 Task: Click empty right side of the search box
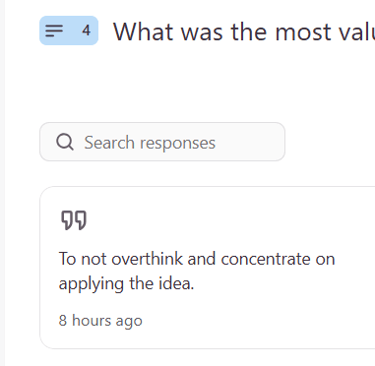tap(250, 142)
